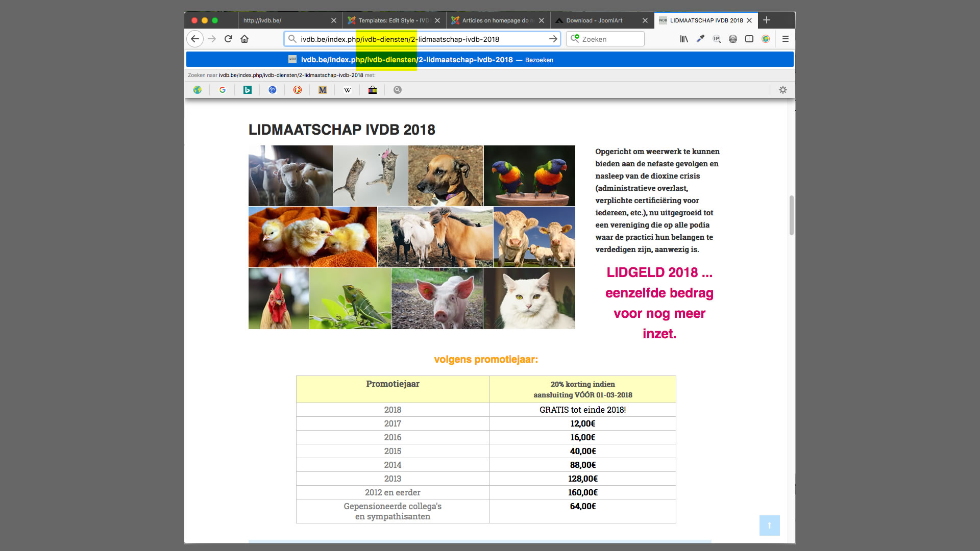Click the browser reload button

[228, 39]
